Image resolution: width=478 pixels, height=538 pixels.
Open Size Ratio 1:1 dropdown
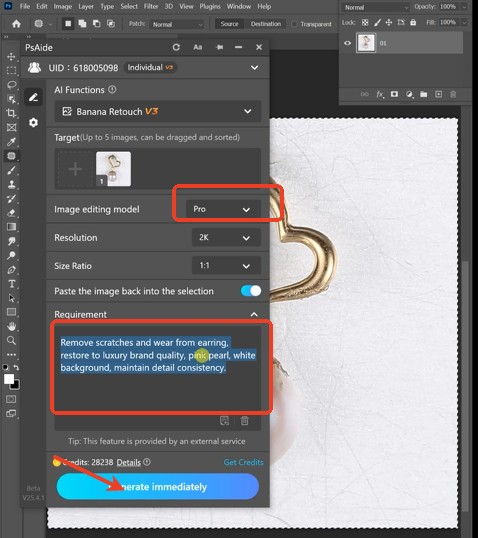(x=226, y=266)
